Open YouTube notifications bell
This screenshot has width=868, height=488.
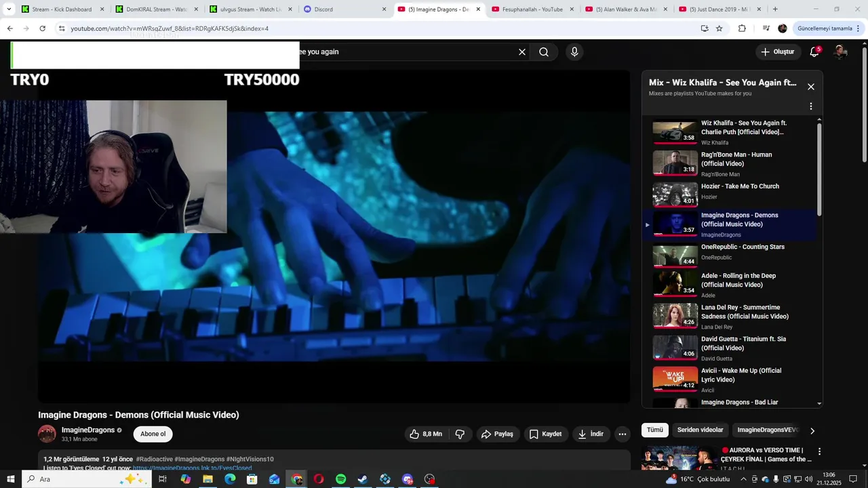814,52
